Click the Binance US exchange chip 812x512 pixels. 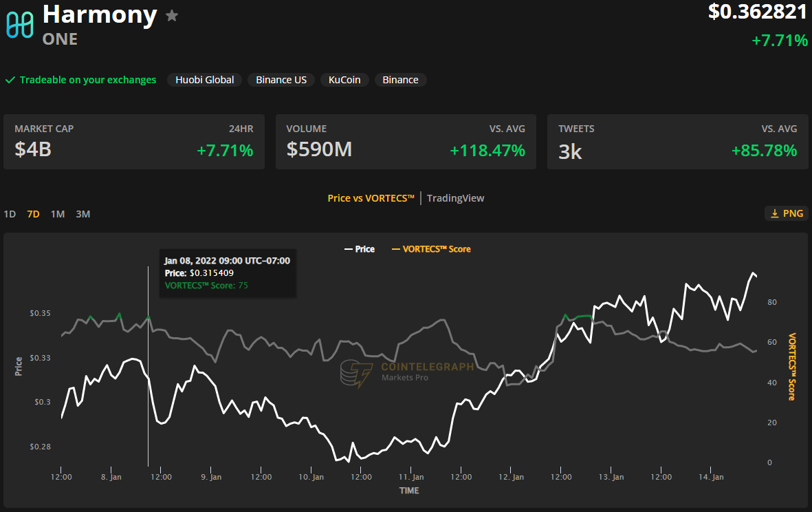(x=281, y=80)
